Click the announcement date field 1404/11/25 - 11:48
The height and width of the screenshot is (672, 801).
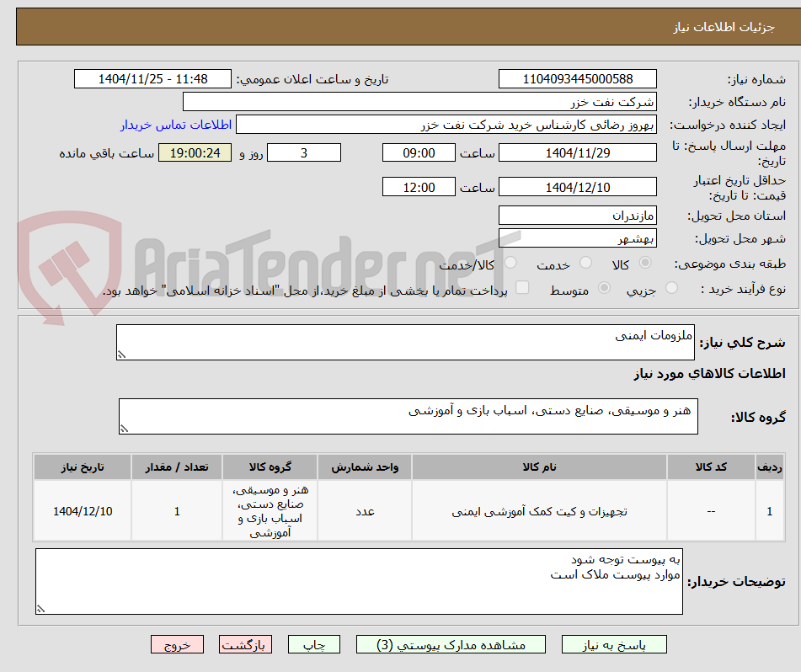point(152,79)
